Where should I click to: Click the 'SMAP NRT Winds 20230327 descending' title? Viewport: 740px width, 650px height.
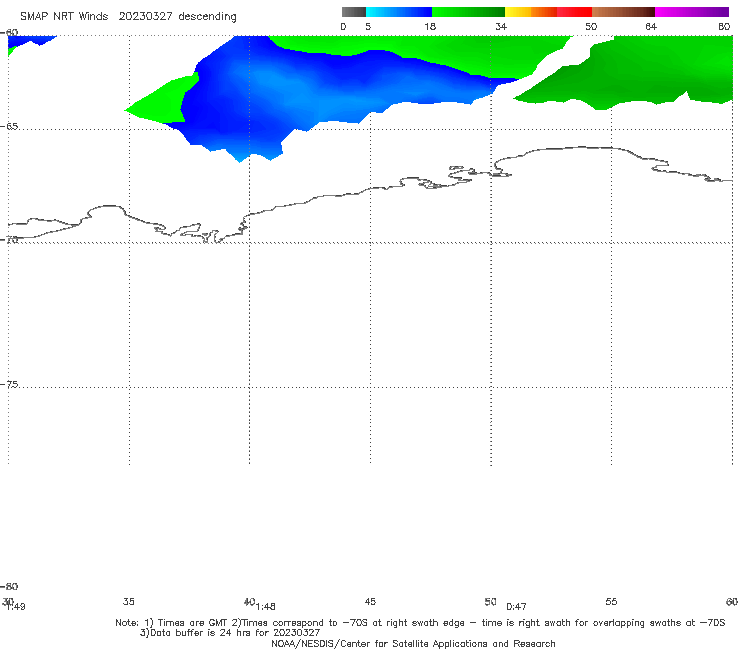tap(128, 17)
